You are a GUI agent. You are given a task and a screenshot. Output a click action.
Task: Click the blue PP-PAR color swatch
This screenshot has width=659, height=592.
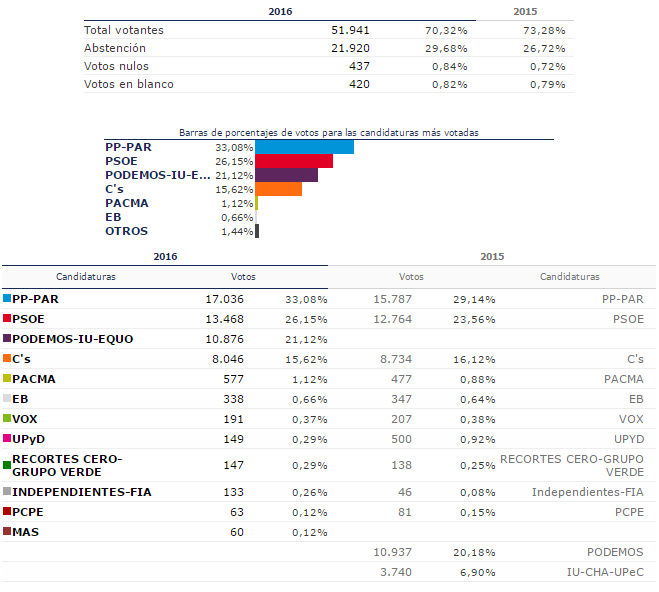[7, 298]
